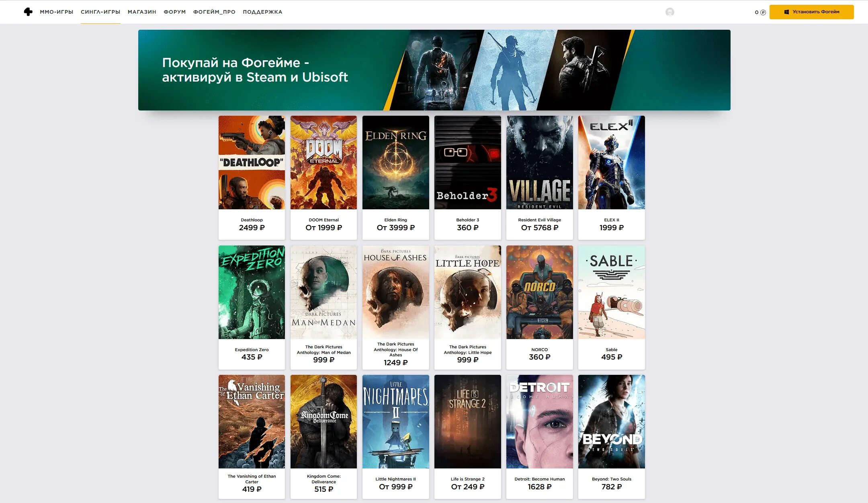Click the Life is Strange 2 title
The height and width of the screenshot is (503, 868).
[467, 479]
